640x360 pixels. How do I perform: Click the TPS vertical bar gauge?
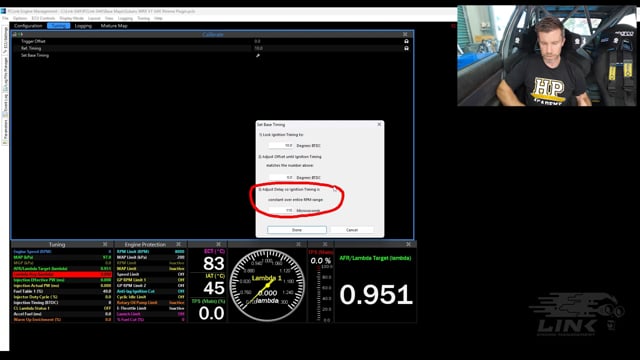(319, 294)
